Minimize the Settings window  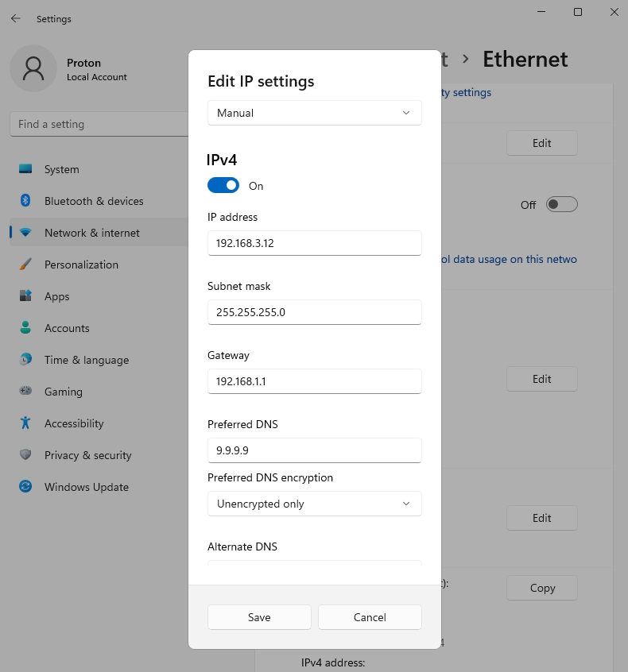click(541, 12)
